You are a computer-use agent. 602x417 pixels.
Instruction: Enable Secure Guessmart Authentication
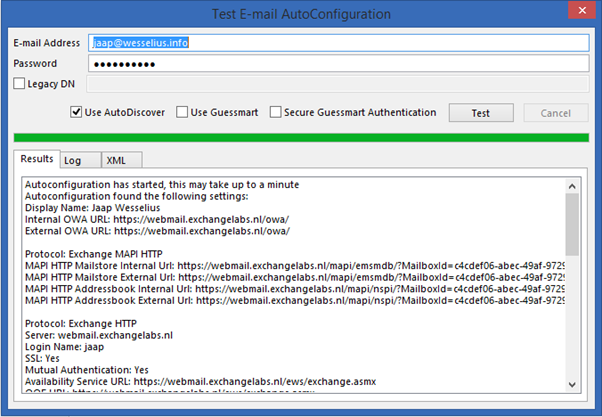click(275, 113)
